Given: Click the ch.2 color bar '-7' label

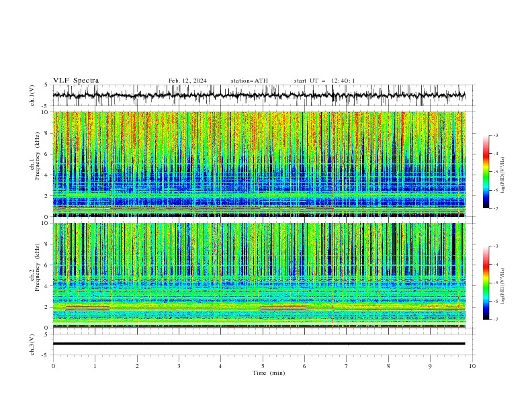Looking at the screenshot, I should coord(496,320).
